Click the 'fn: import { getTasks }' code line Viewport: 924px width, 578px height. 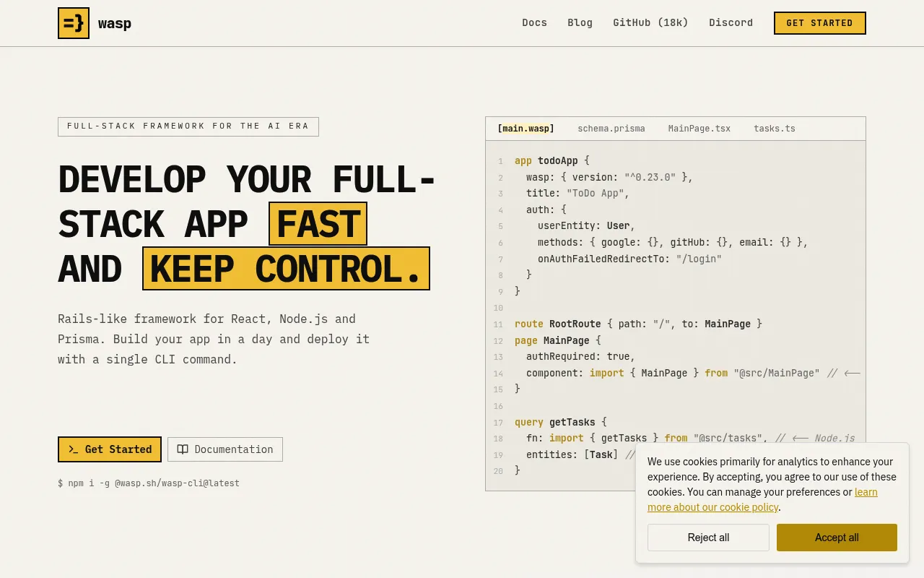[x=690, y=438]
